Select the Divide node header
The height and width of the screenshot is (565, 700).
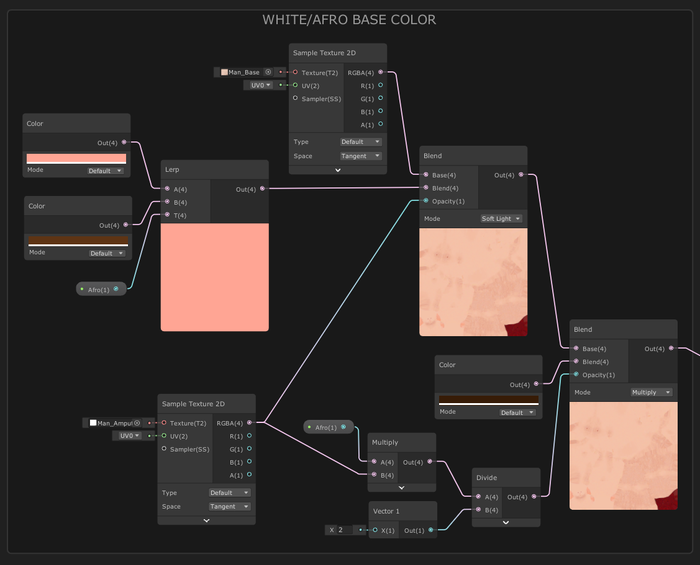pyautogui.click(x=506, y=478)
